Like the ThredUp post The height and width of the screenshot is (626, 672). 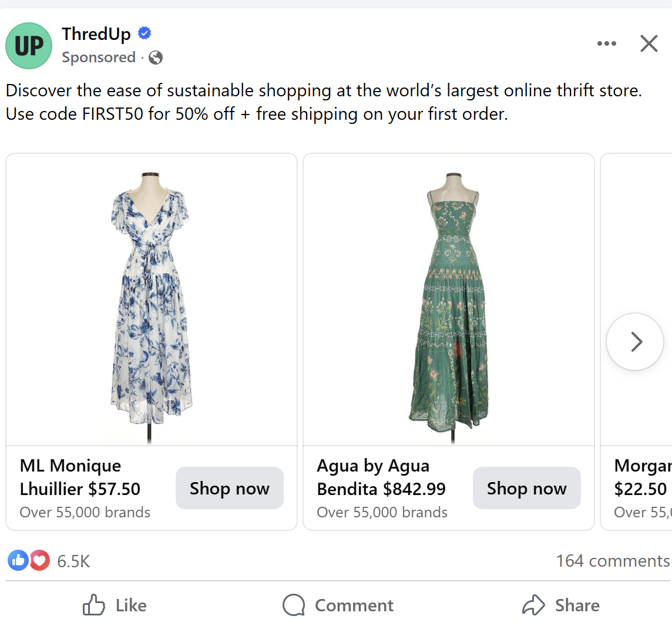tap(115, 605)
